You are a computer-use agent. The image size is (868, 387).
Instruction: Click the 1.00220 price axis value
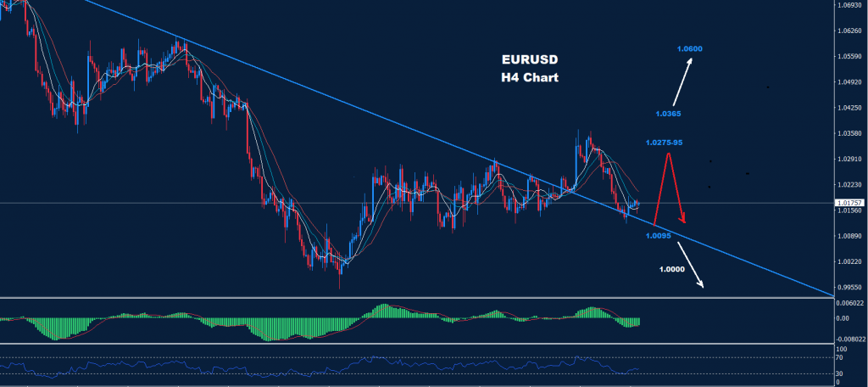(849, 261)
